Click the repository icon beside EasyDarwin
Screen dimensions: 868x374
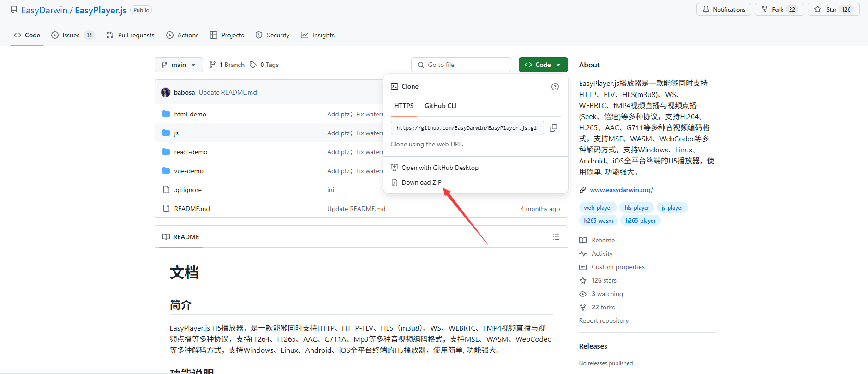click(x=14, y=10)
